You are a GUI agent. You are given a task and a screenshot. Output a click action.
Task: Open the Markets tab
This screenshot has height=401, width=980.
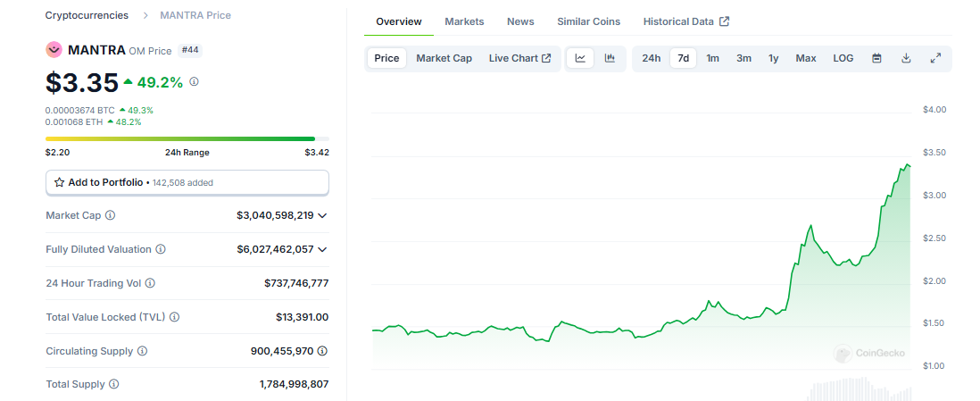click(464, 21)
